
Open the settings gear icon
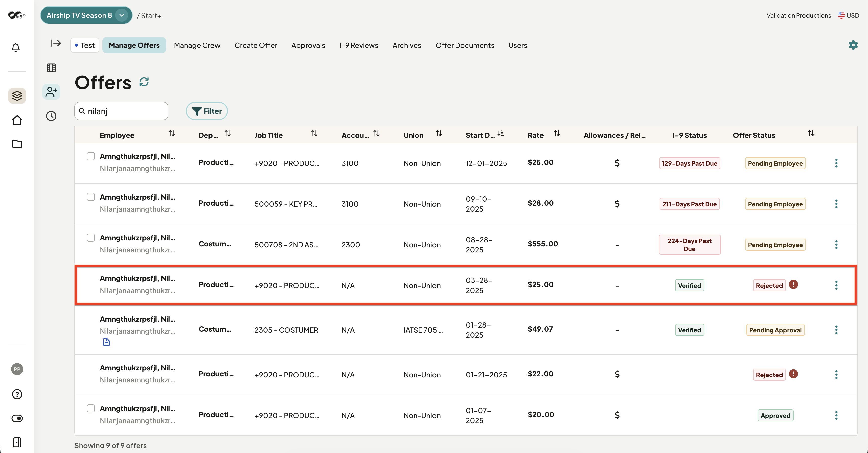853,45
